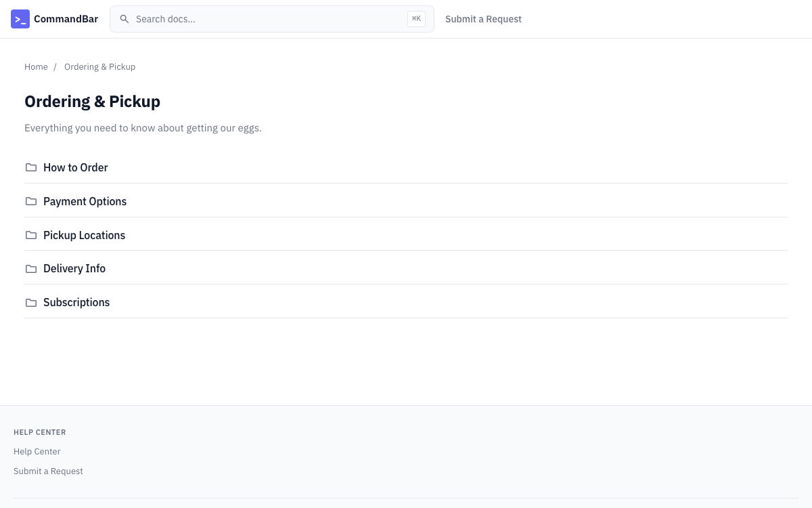812x508 pixels.
Task: Click the magnifier icon in search bar
Action: coord(125,19)
